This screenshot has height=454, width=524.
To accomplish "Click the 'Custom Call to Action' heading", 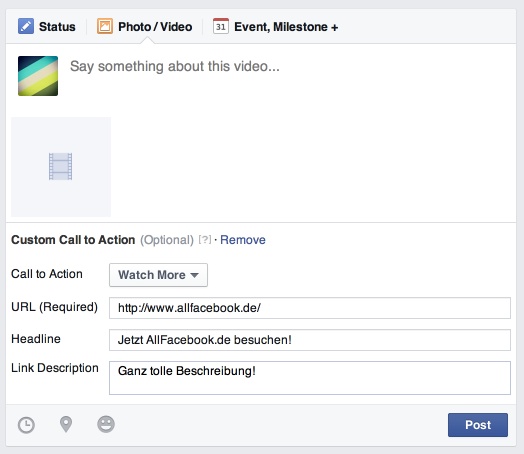I will [x=73, y=240].
